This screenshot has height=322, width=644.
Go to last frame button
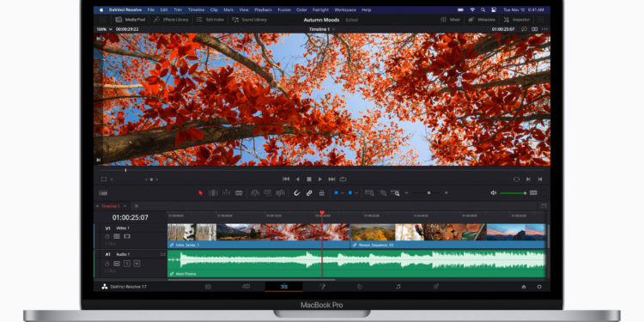pos(331,179)
